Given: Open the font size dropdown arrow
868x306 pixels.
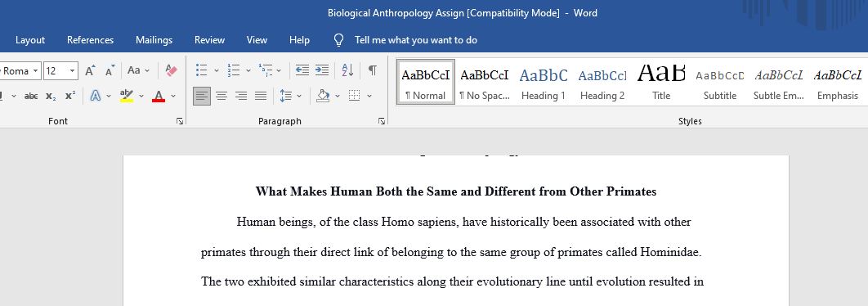Looking at the screenshot, I should click(73, 71).
